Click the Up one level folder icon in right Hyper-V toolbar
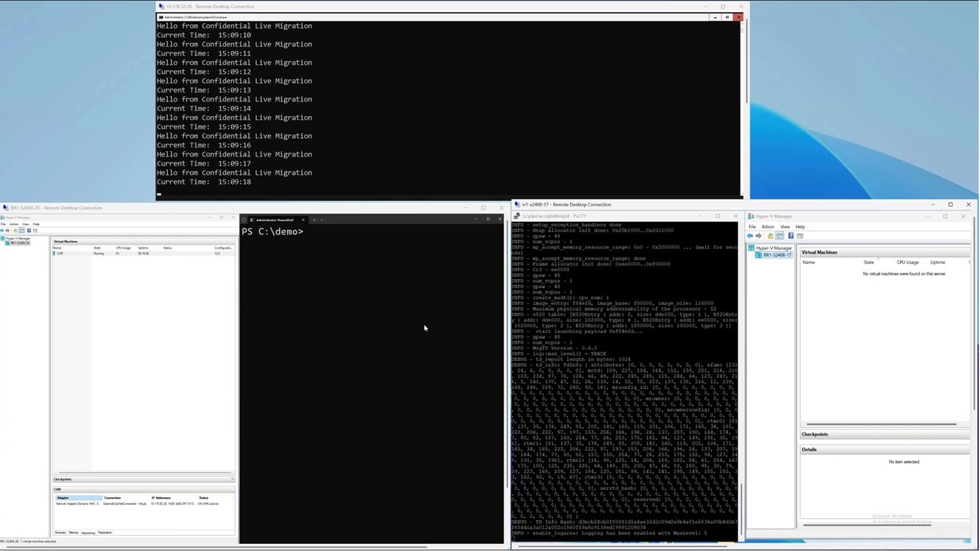The width and height of the screenshot is (980, 551). tap(771, 235)
